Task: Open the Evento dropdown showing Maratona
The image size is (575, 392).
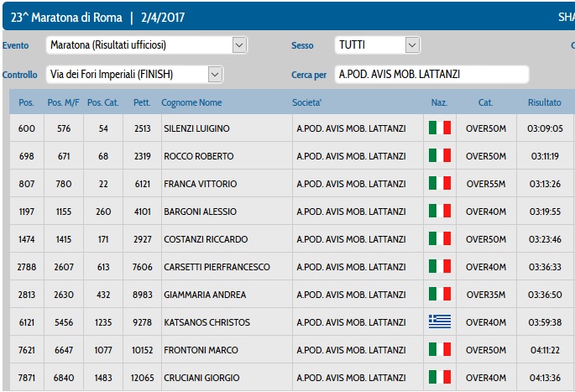Action: [x=147, y=45]
